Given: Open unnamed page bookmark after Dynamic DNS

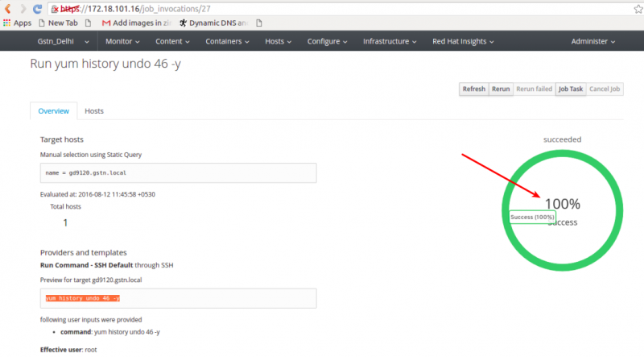Looking at the screenshot, I should coord(258,23).
